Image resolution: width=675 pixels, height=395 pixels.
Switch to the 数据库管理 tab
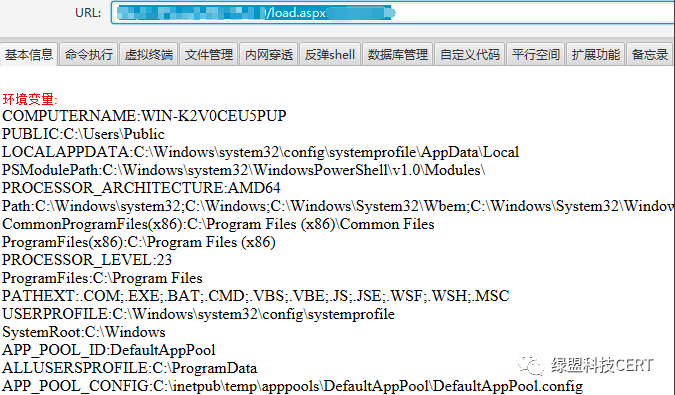[x=398, y=55]
